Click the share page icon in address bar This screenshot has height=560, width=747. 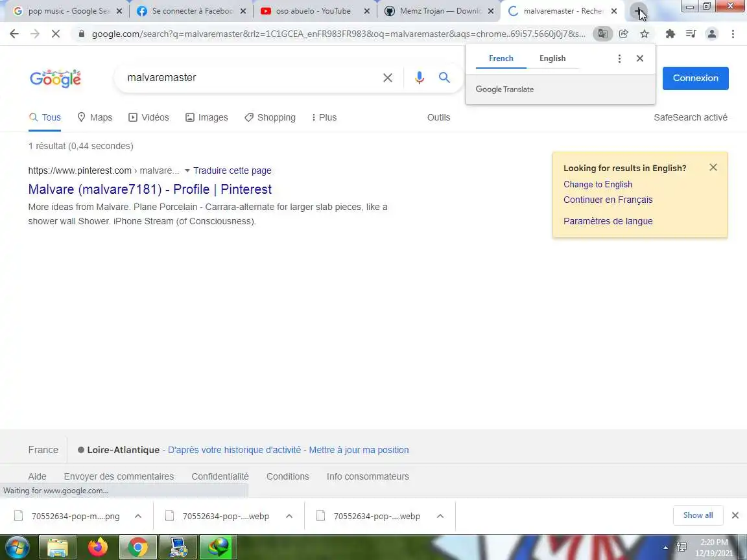point(624,34)
